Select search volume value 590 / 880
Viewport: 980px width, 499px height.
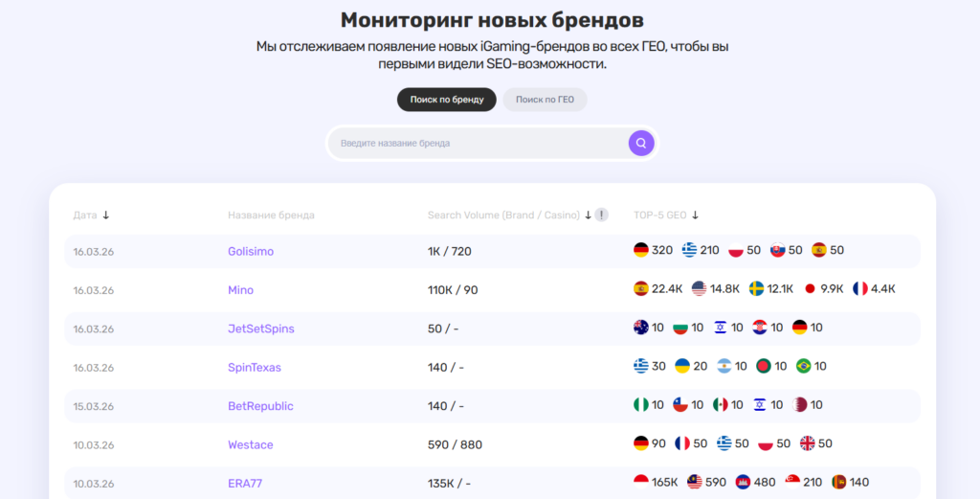pos(455,445)
